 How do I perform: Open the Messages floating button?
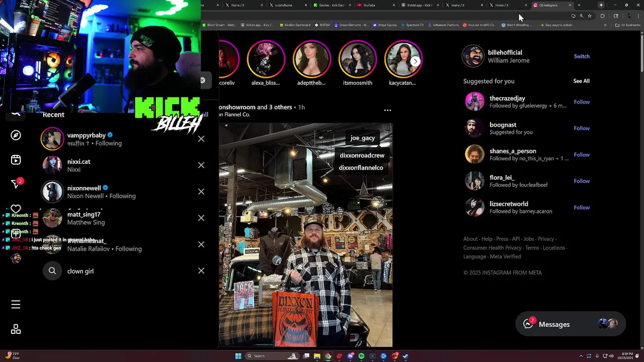[x=571, y=324]
